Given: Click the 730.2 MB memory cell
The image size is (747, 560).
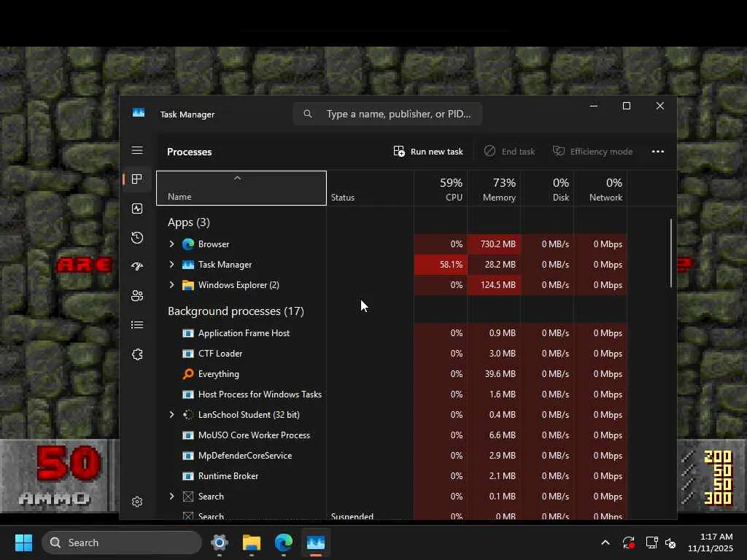Looking at the screenshot, I should [494, 244].
